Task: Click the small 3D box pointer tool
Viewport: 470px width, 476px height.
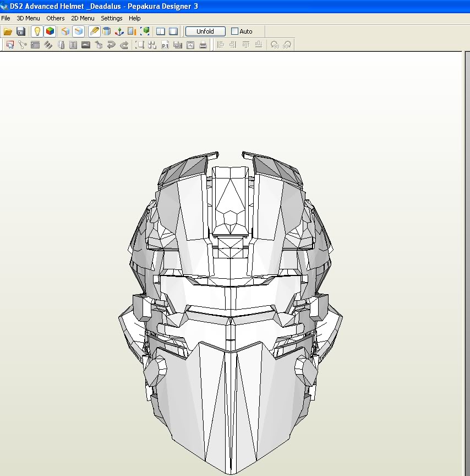Action: pyautogui.click(x=99, y=45)
